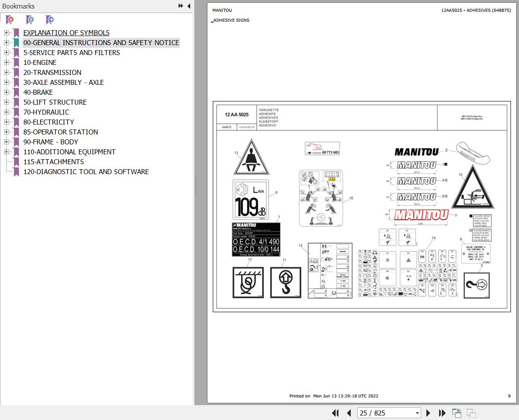Click the bookmark icon beside 70-HYDRAULIC
Viewport: 519px width, 420px height.
16,112
